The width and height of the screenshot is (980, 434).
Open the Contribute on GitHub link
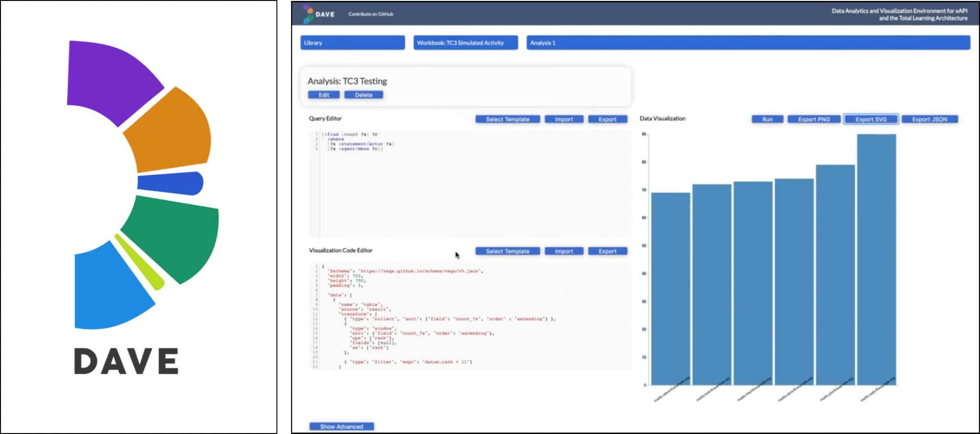pyautogui.click(x=370, y=14)
